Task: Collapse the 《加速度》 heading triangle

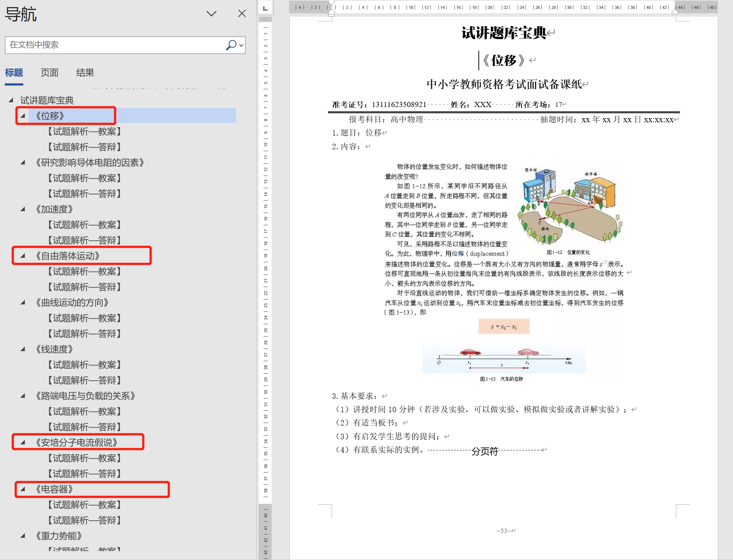Action: point(23,209)
